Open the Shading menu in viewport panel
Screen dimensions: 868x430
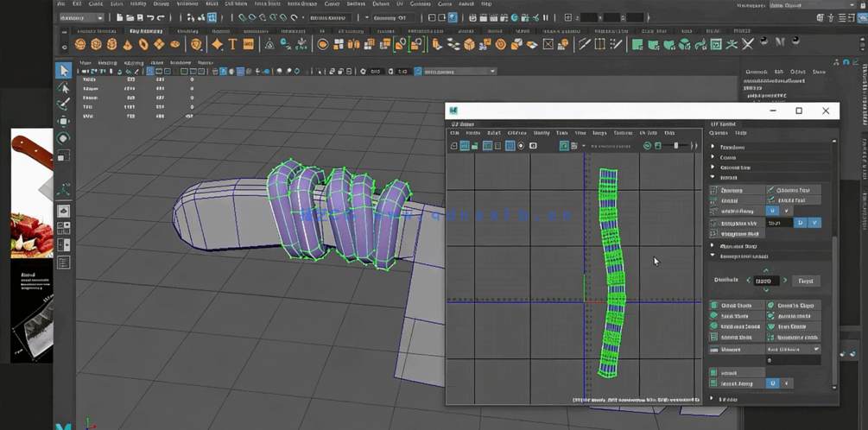click(107, 62)
